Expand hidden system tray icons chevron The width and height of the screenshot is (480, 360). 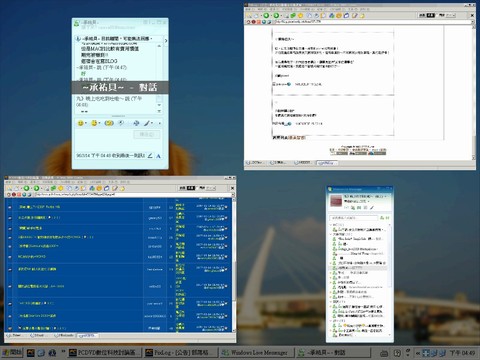click(x=417, y=353)
